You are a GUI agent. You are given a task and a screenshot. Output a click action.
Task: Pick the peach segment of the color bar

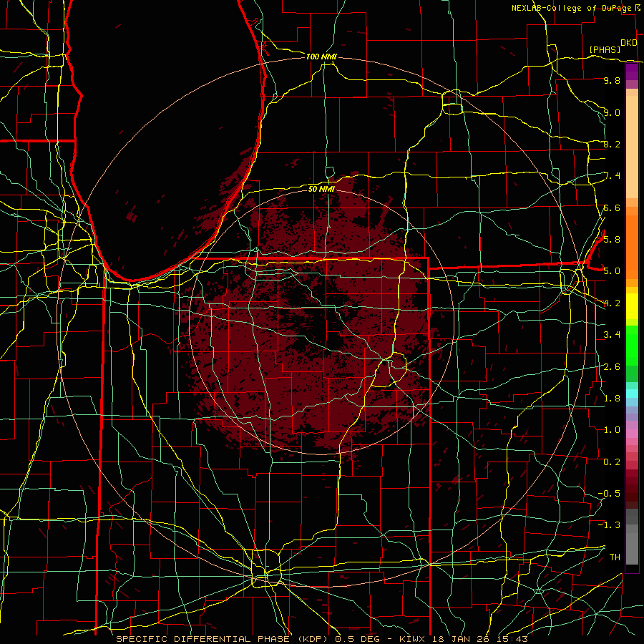pos(632,148)
